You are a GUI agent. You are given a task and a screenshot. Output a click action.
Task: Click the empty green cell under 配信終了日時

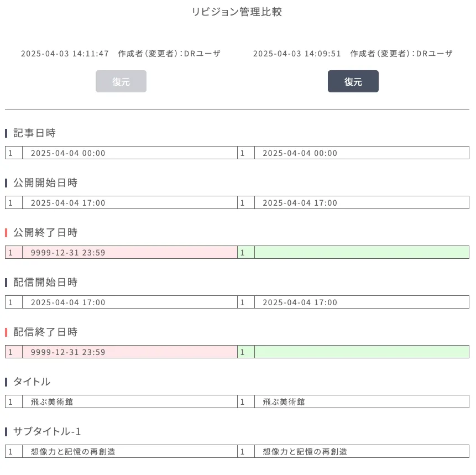(362, 352)
